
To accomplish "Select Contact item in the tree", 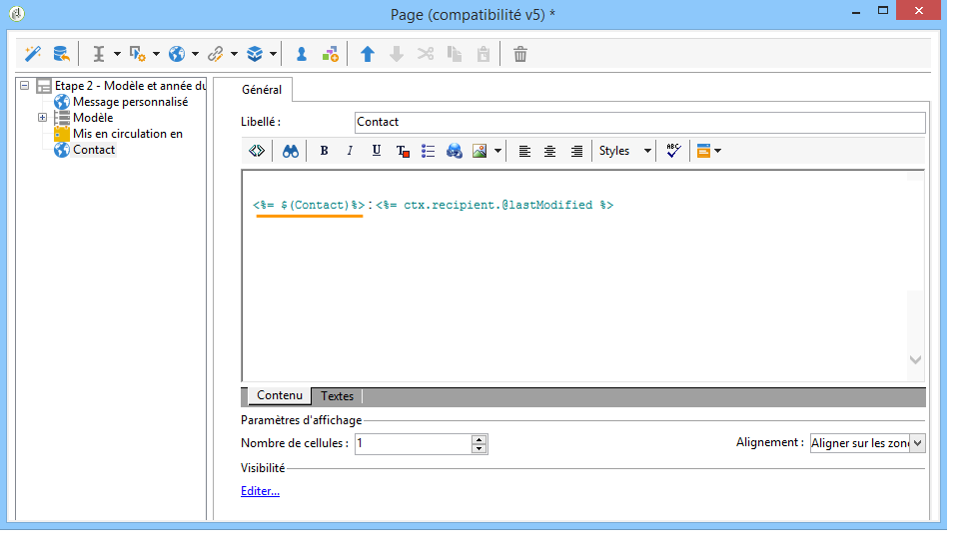I will 94,150.
